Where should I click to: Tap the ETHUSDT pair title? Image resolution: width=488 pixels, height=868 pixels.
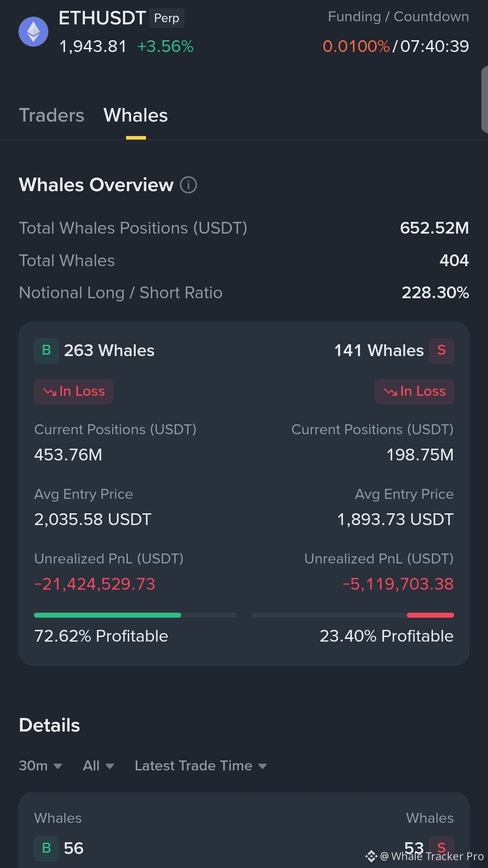[x=102, y=18]
